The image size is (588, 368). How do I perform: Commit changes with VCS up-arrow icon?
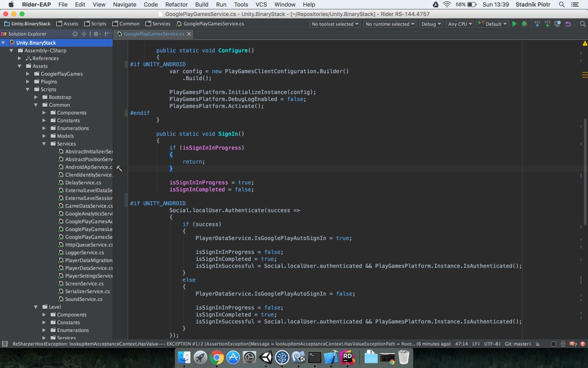tap(547, 24)
